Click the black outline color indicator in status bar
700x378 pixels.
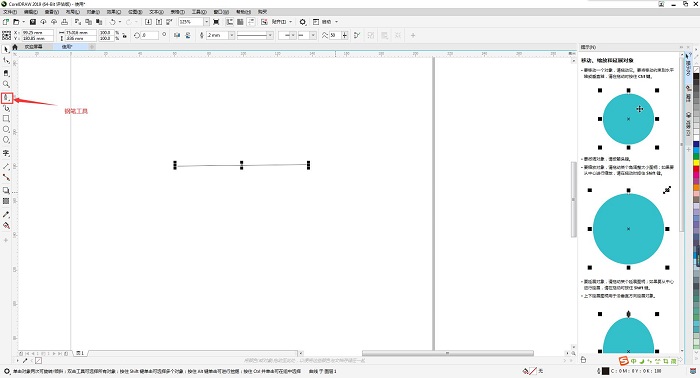coord(605,371)
